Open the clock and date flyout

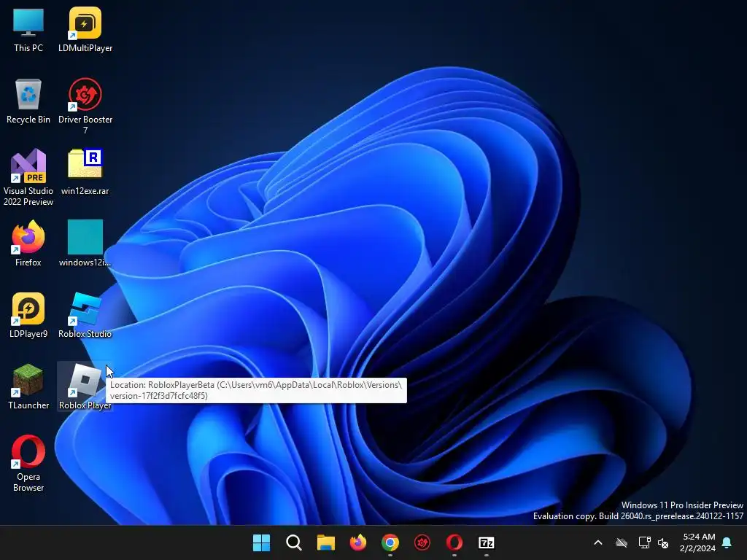coord(698,542)
